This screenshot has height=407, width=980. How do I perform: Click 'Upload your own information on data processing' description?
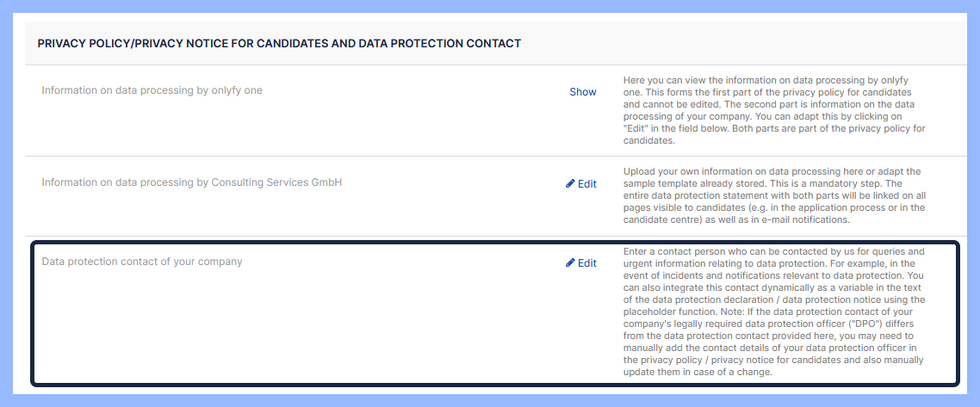point(774,195)
